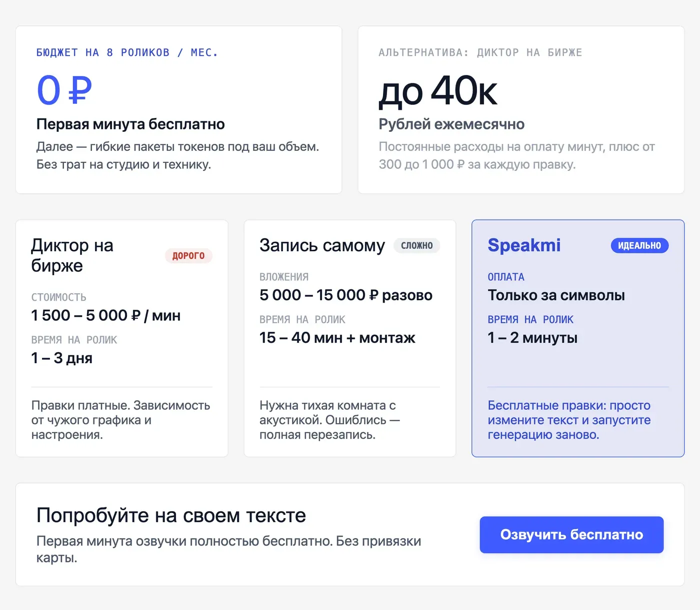Click 'Попробуйте на своем тексте' heading
Viewport: 700px width, 610px height.
[x=171, y=515]
